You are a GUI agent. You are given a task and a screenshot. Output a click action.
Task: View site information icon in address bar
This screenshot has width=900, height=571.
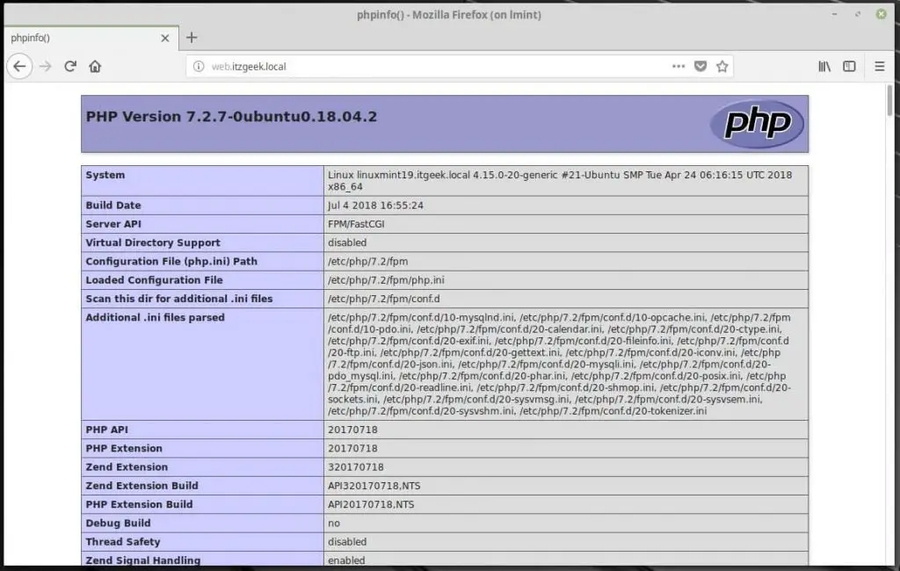(199, 67)
